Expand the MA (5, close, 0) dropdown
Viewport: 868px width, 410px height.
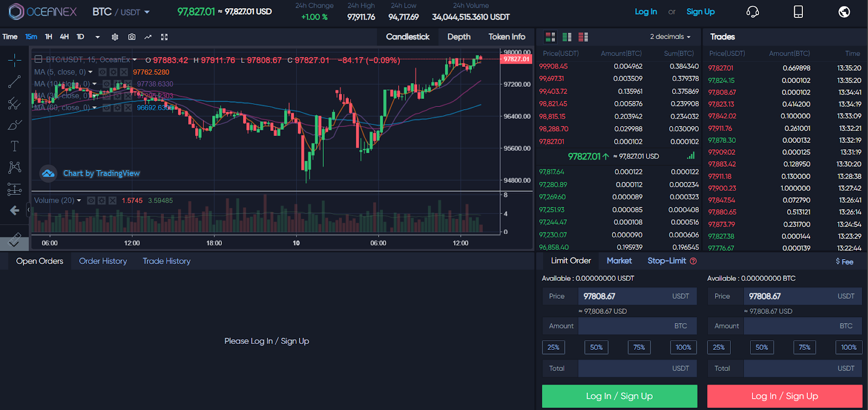coord(90,72)
